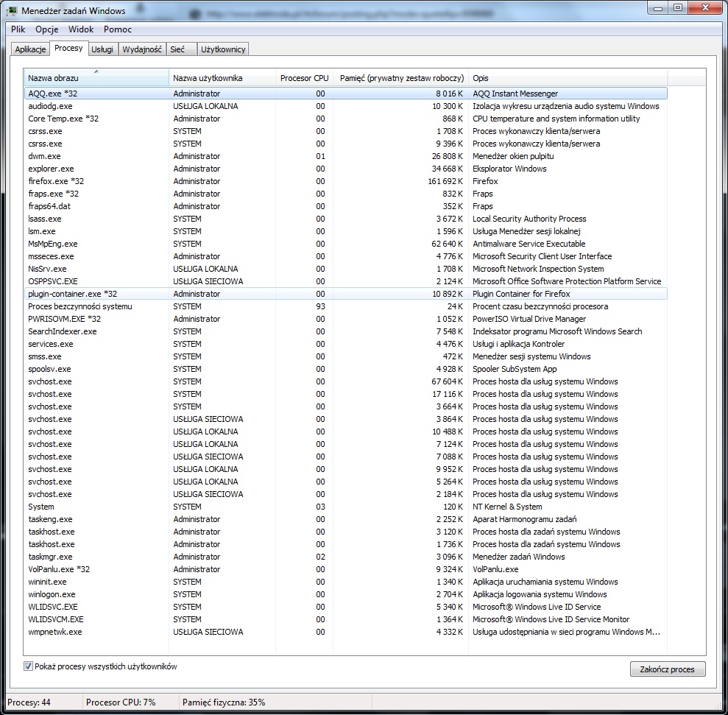Select the Core Temp.exe *32 process
The height and width of the screenshot is (715, 728).
click(345, 119)
